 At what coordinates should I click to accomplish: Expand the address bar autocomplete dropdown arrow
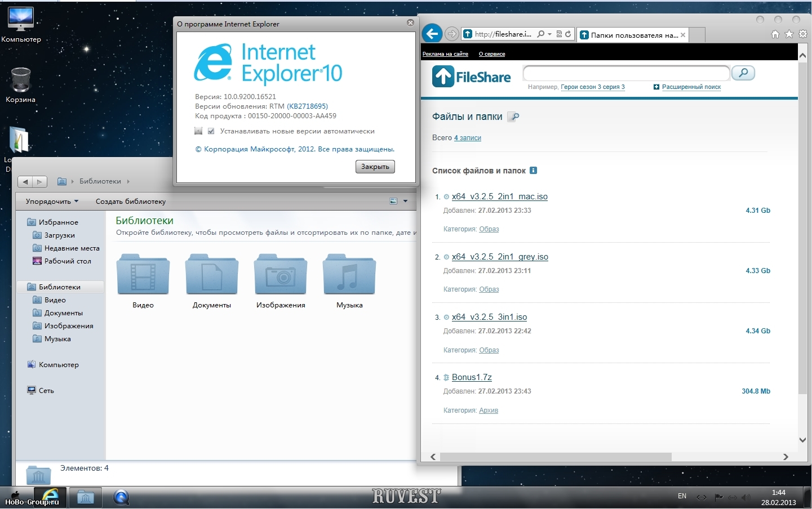549,34
